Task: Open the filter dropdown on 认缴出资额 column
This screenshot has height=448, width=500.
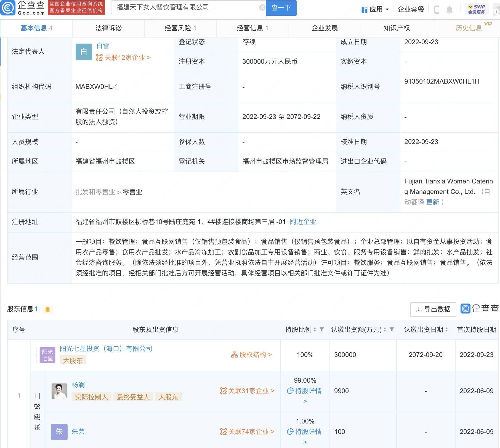Action: click(x=392, y=330)
